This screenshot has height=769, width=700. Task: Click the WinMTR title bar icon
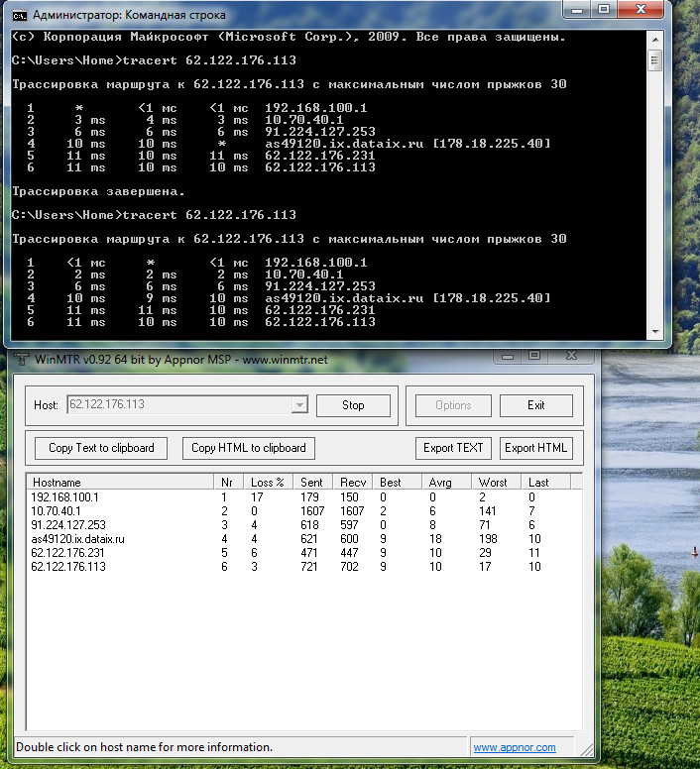(x=20, y=358)
